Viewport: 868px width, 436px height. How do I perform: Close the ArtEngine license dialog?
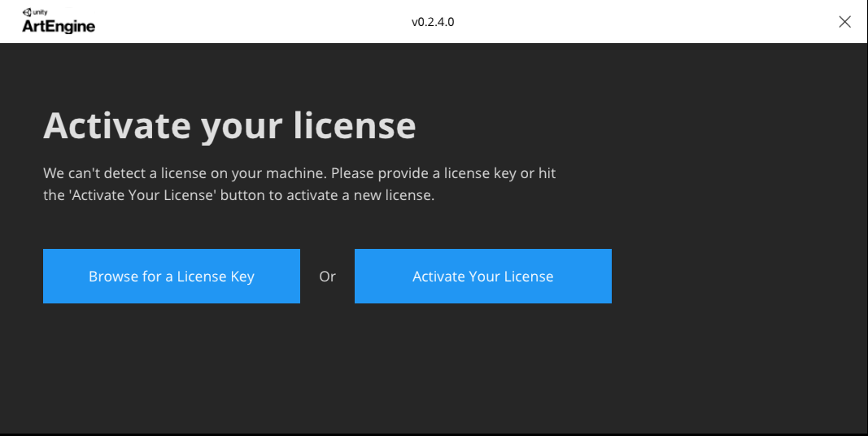coord(844,22)
